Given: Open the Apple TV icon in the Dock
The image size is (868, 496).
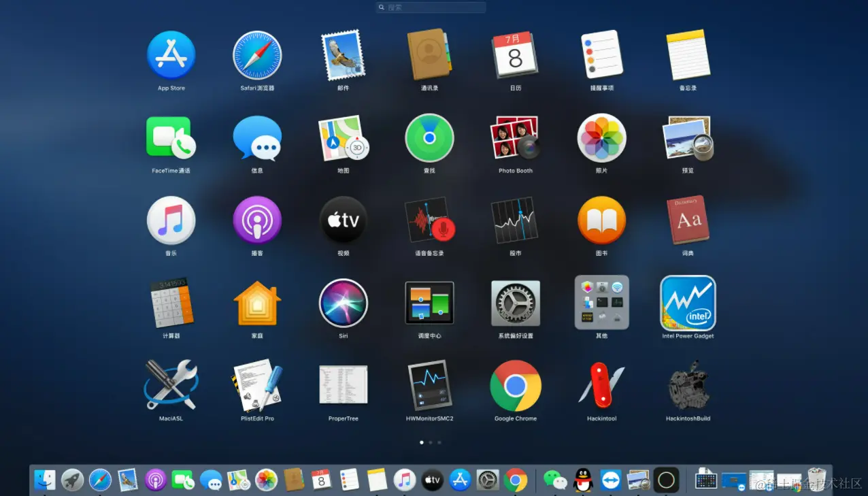Looking at the screenshot, I should point(433,480).
